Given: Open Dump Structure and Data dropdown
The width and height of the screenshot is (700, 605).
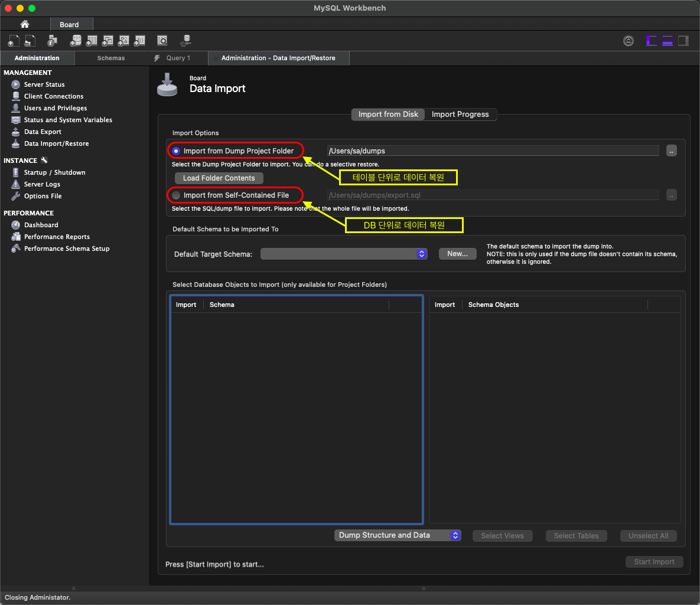Looking at the screenshot, I should (398, 535).
